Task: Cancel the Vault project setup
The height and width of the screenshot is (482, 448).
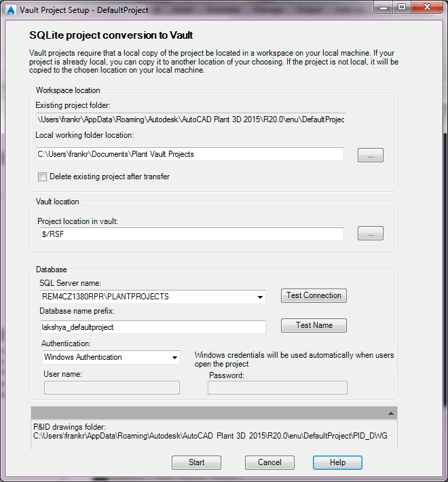Action: [x=269, y=462]
